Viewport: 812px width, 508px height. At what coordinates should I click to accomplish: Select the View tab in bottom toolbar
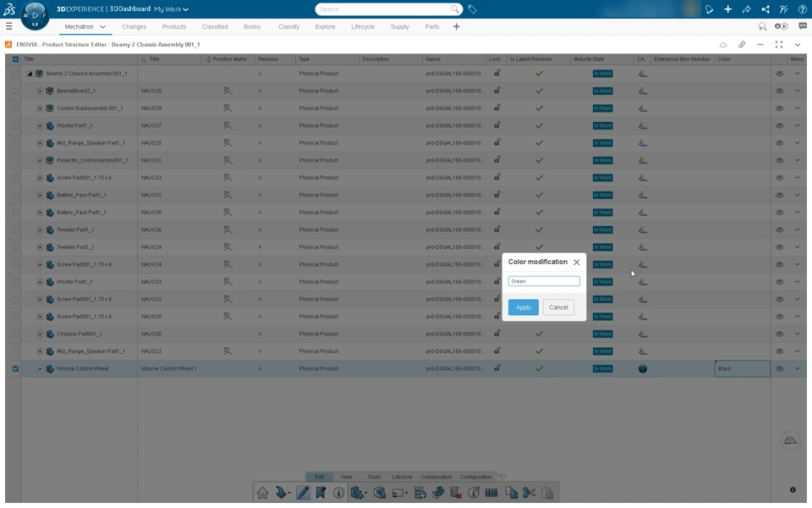point(347,477)
